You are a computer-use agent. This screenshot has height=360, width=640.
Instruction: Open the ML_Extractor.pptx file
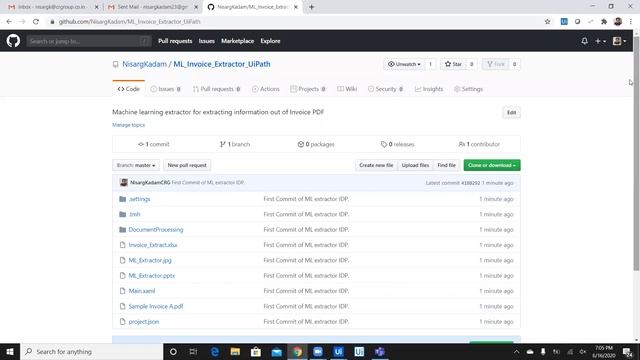152,276
